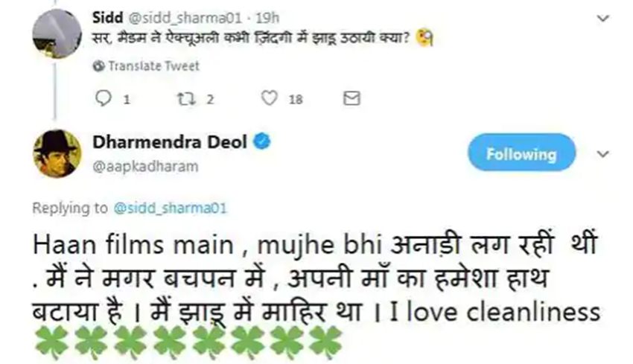Click the envelope direct message icon
This screenshot has height=364, width=633.
[x=352, y=98]
